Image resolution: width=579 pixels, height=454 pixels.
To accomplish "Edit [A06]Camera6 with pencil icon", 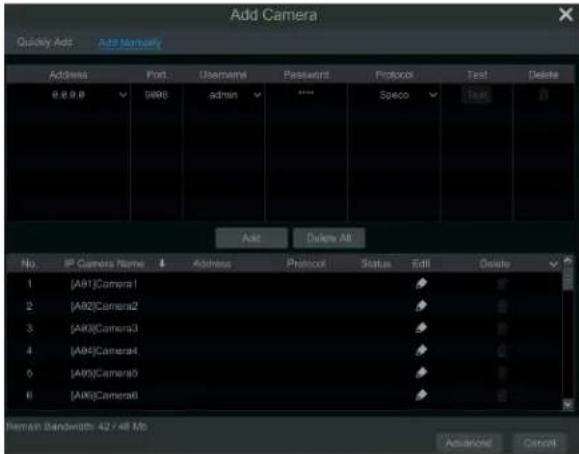I will click(421, 395).
